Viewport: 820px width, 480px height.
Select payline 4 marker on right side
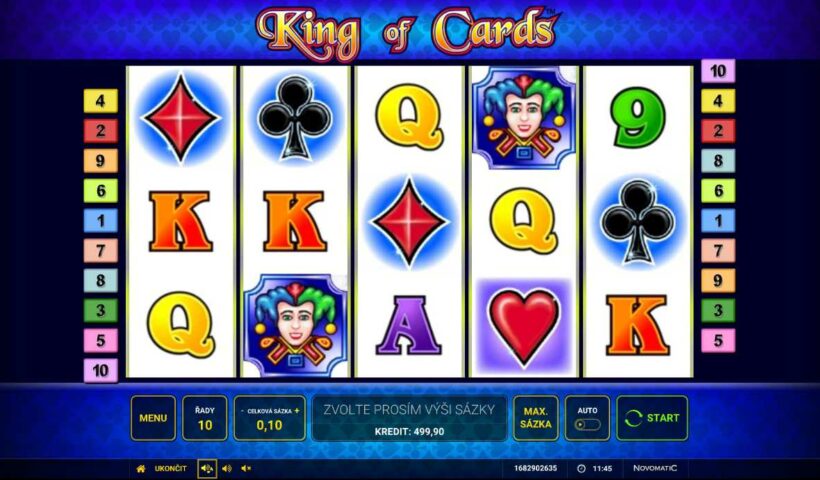[718, 101]
